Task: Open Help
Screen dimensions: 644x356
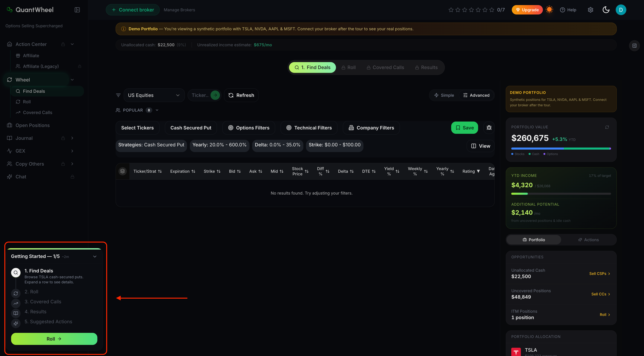Action: click(568, 10)
